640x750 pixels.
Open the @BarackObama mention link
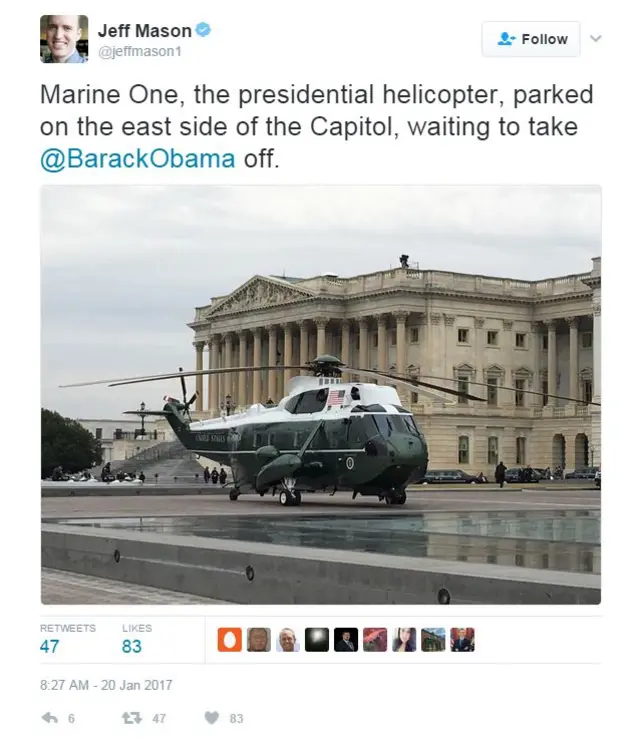(x=138, y=158)
